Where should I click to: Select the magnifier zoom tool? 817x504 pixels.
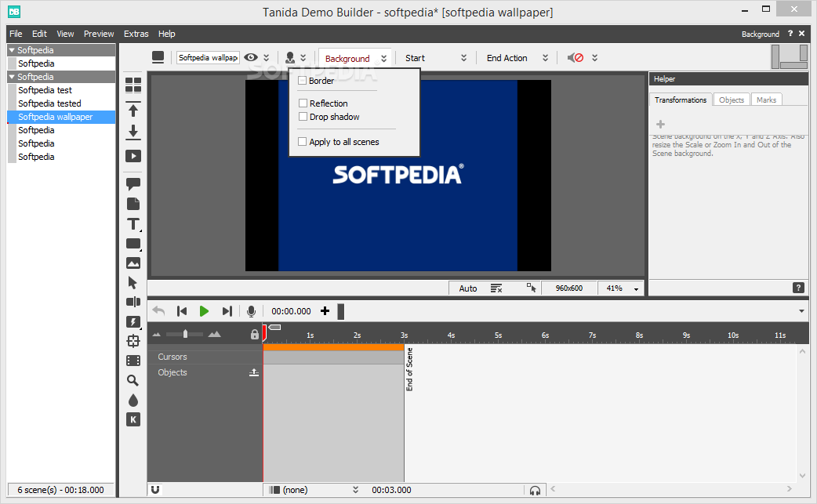[133, 380]
